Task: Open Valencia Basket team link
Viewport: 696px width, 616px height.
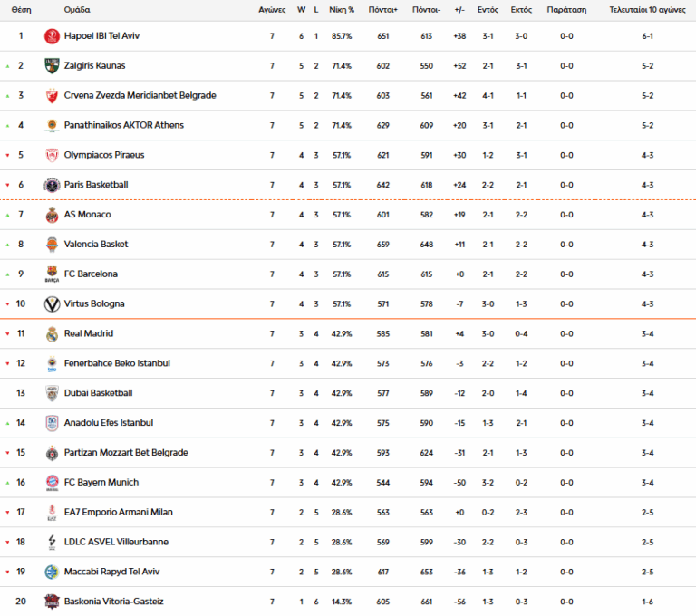Action: 96,245
